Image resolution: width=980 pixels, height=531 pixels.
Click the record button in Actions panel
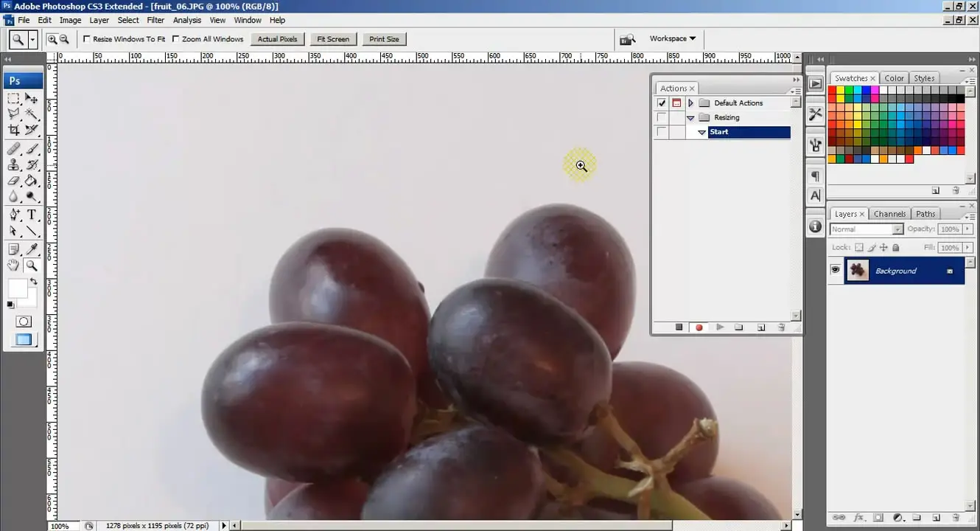click(x=699, y=327)
